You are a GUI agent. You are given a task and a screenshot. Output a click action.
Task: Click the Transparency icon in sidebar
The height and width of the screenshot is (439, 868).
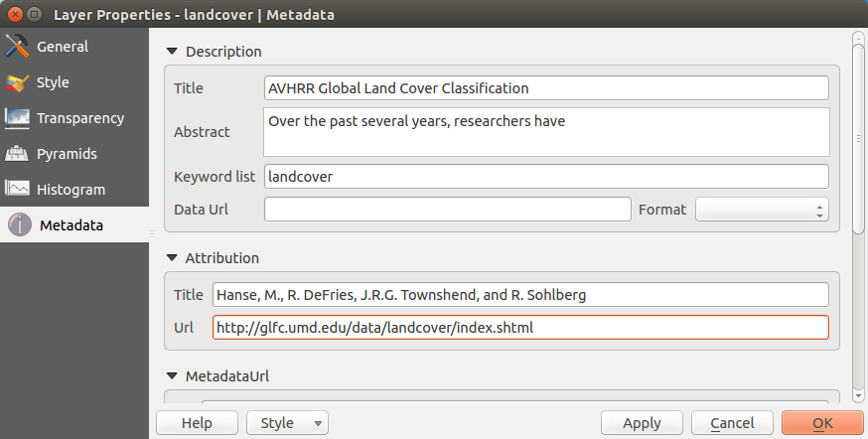18,118
